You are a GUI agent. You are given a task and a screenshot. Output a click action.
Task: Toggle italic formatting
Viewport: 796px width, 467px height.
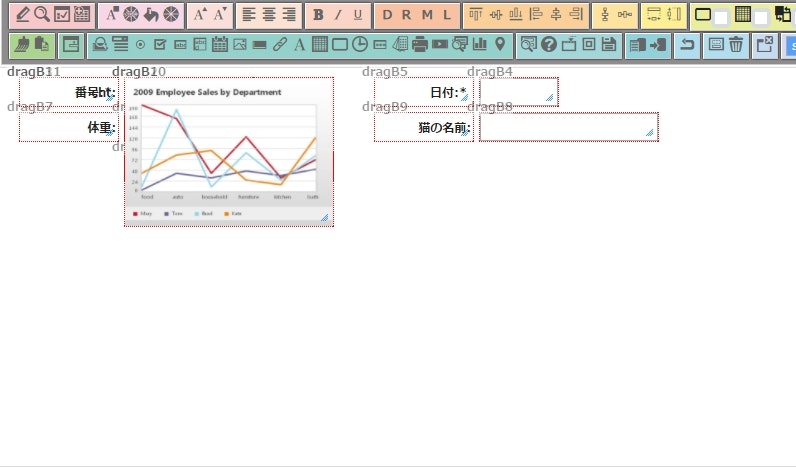click(338, 15)
